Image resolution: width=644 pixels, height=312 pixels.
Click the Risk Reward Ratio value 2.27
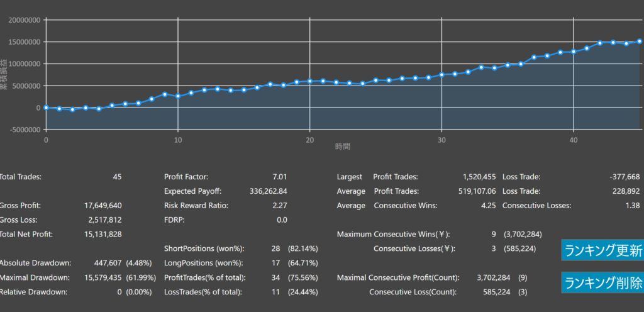click(x=278, y=206)
